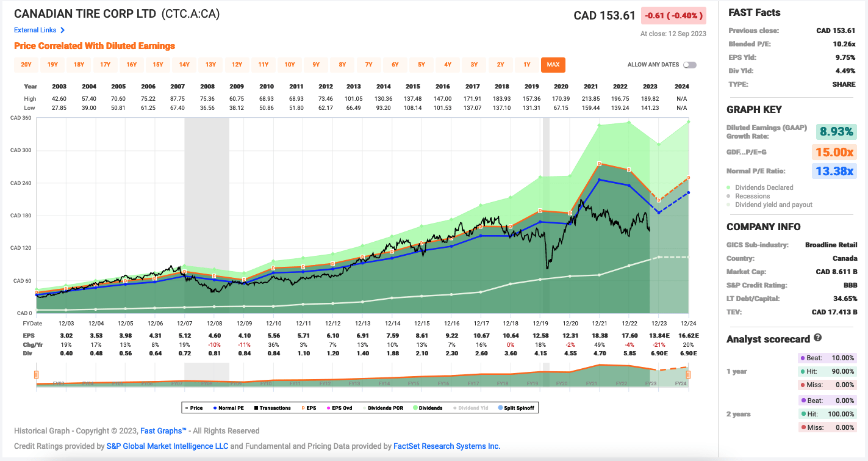Toggle EPS series in chart legend
This screenshot has width=868, height=461.
[309, 408]
